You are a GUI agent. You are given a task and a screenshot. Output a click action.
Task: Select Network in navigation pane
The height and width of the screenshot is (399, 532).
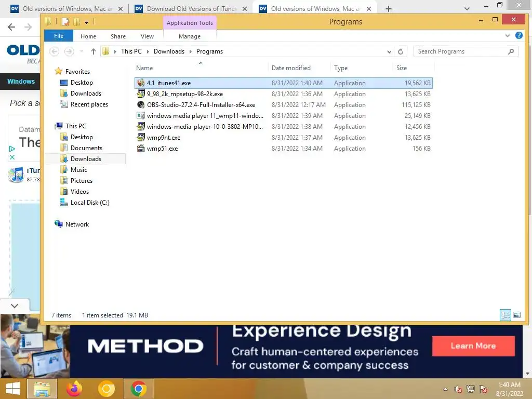pos(77,224)
